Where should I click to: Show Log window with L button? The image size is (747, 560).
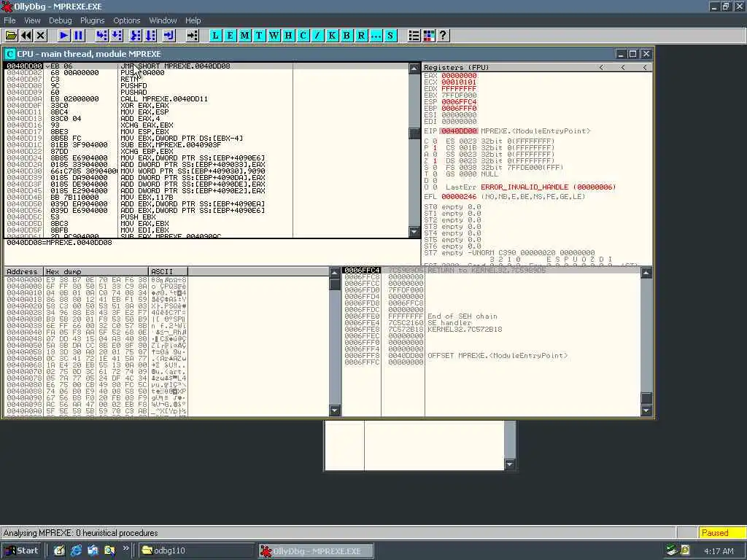pyautogui.click(x=215, y=35)
